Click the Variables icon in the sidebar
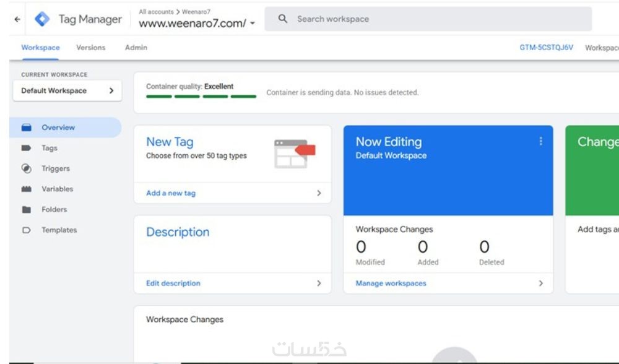This screenshot has width=619, height=364. coord(27,189)
